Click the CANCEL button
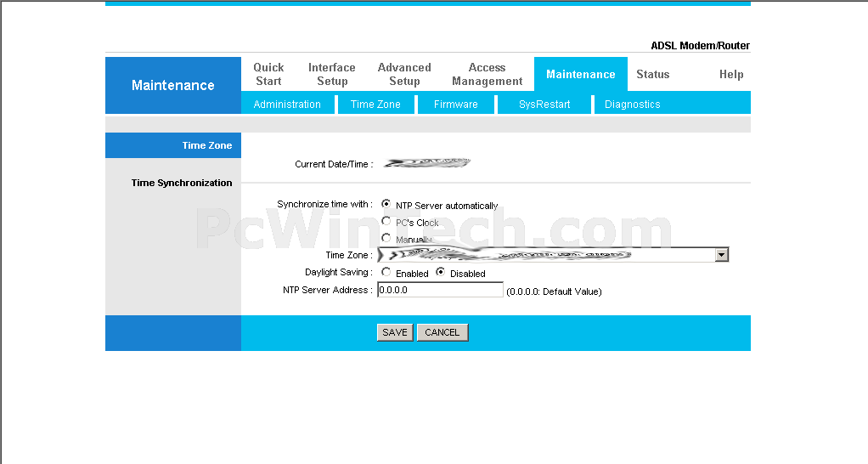The image size is (868, 464). click(442, 332)
